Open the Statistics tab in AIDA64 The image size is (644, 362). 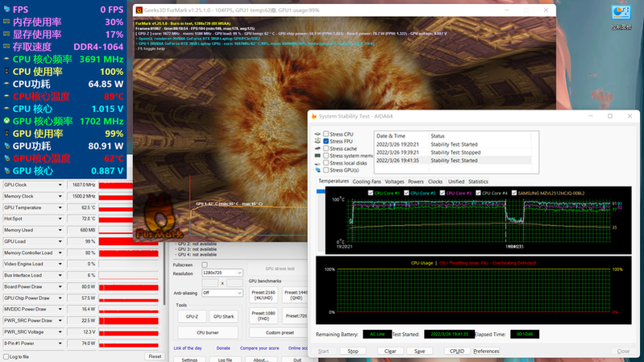coord(478,181)
